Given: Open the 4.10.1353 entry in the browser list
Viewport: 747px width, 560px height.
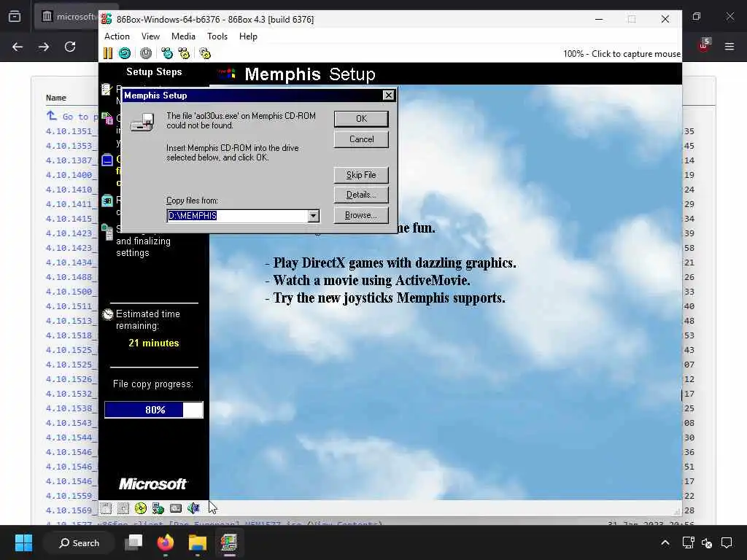Looking at the screenshot, I should click(x=71, y=146).
